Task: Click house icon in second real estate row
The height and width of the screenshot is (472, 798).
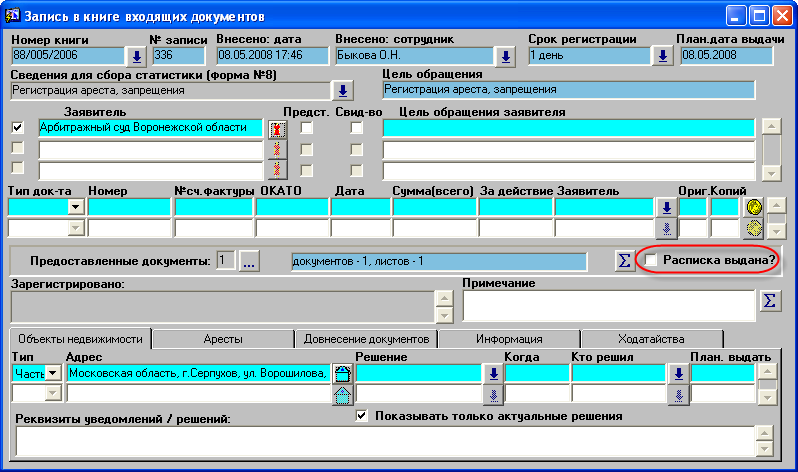Action: (343, 395)
